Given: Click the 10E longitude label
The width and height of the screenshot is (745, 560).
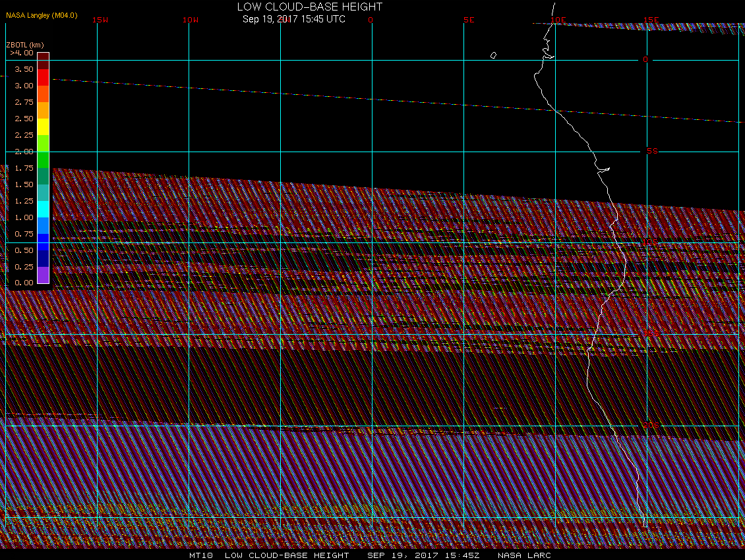Looking at the screenshot, I should pos(558,20).
